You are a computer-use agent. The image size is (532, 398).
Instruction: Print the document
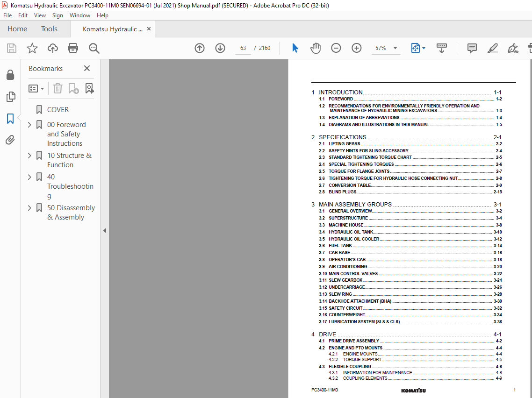pyautogui.click(x=73, y=48)
